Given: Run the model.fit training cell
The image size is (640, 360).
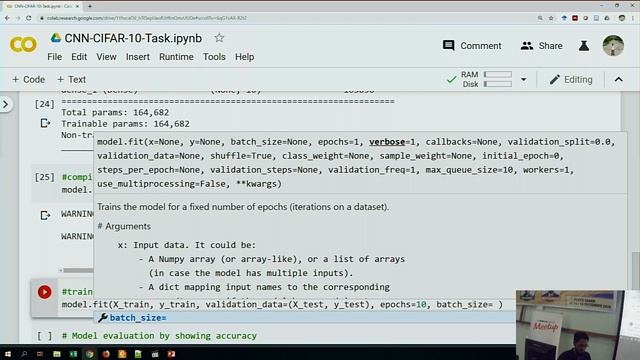Looking at the screenshot, I should point(44,292).
